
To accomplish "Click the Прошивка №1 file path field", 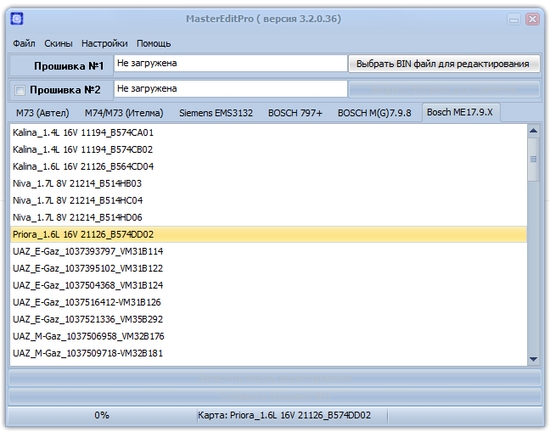I will (230, 63).
